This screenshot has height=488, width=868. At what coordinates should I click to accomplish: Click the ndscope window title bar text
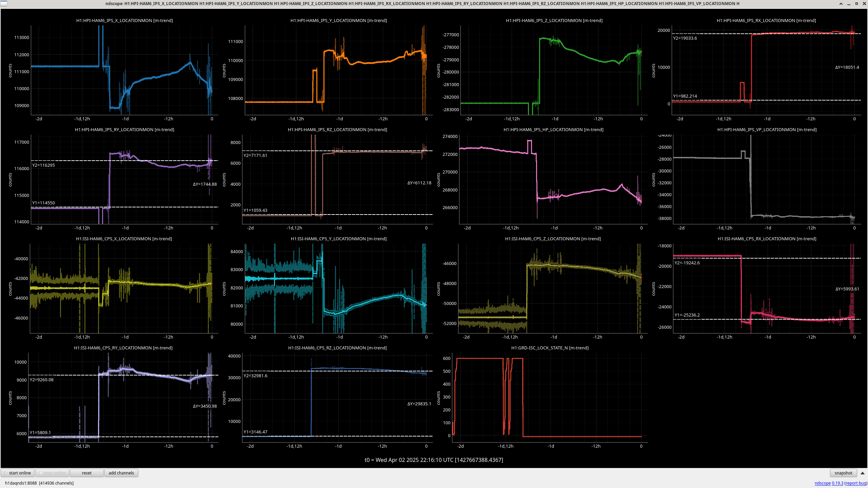pos(422,3)
